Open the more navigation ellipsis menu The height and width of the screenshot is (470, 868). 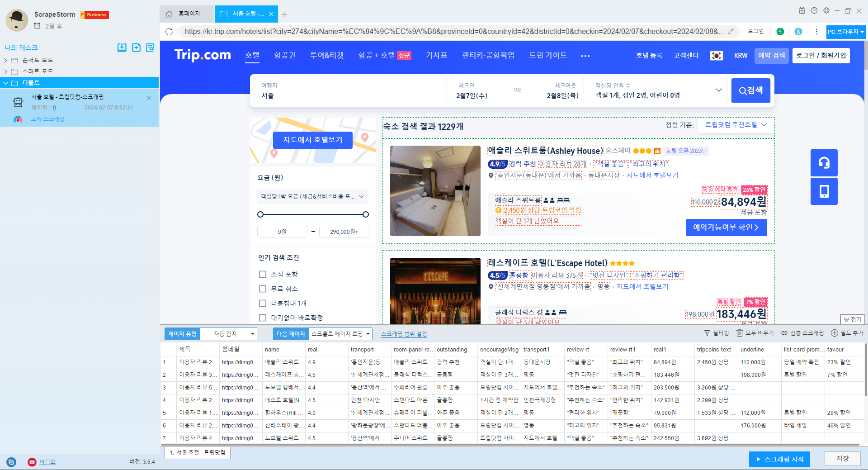585,56
